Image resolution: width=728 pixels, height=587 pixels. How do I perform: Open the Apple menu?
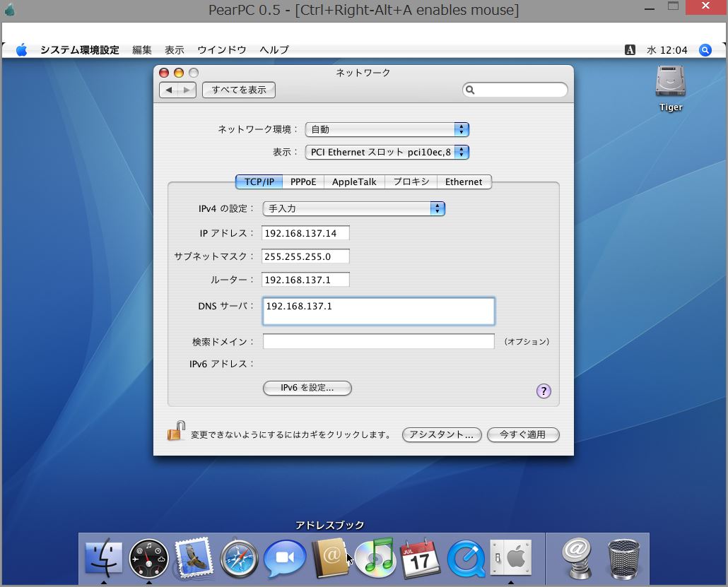click(x=21, y=50)
